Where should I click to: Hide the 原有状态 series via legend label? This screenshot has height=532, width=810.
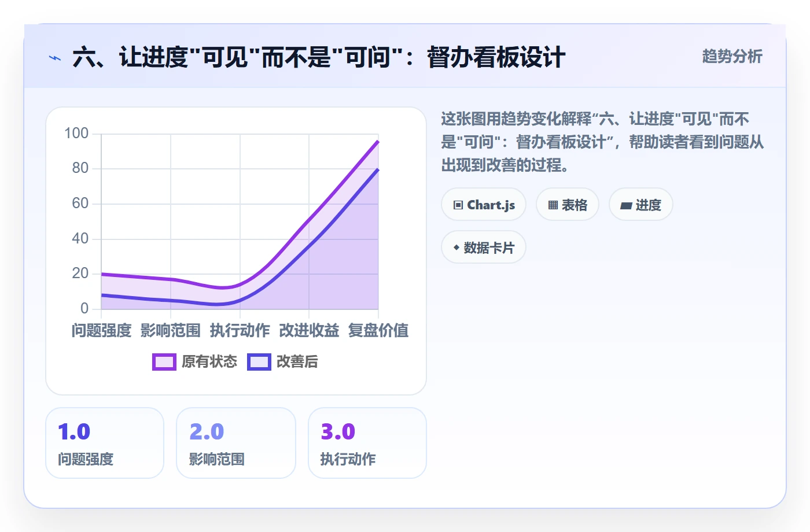pyautogui.click(x=209, y=362)
